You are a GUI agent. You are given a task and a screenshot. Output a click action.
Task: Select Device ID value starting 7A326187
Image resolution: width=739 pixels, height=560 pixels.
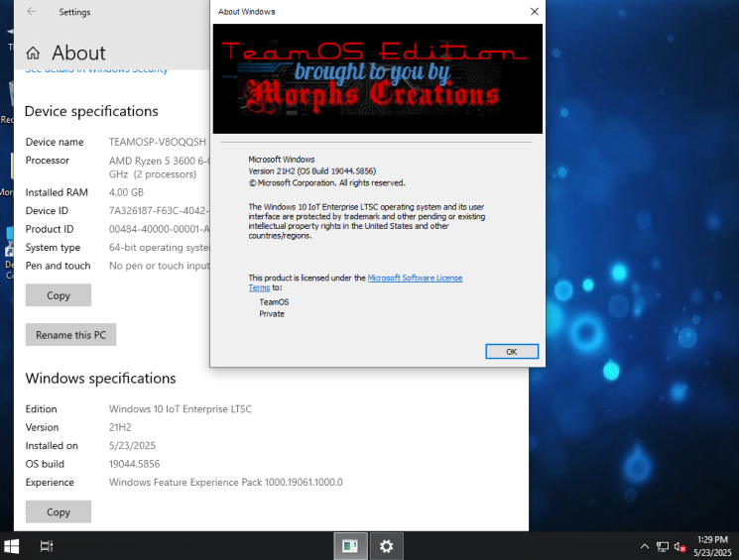[160, 210]
